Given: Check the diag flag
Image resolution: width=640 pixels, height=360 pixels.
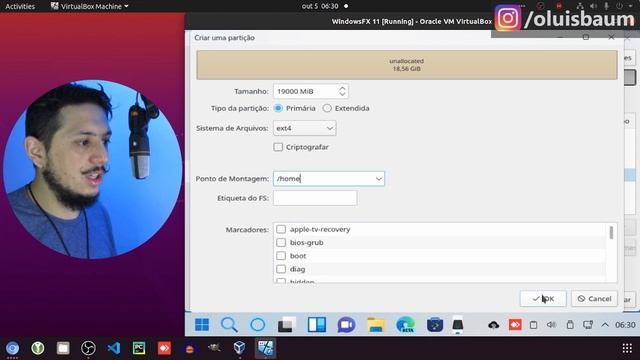Looking at the screenshot, I should coord(281,269).
